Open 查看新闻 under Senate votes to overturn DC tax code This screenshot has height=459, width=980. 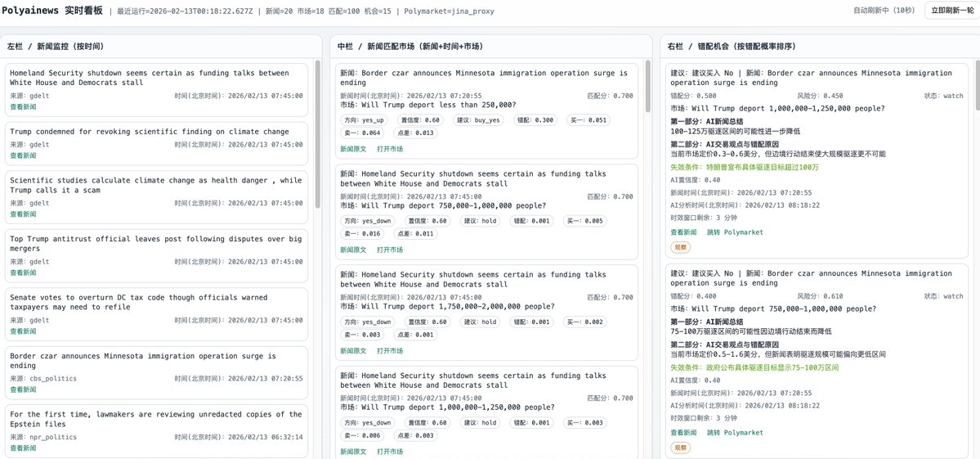click(23, 331)
